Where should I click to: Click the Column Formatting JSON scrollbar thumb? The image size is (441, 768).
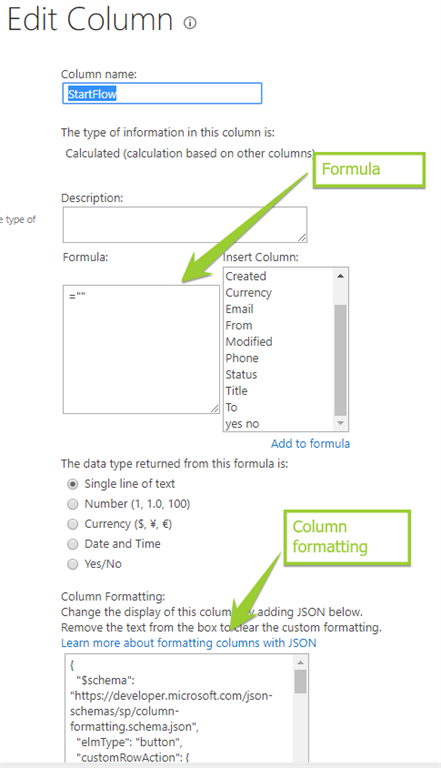tap(300, 681)
